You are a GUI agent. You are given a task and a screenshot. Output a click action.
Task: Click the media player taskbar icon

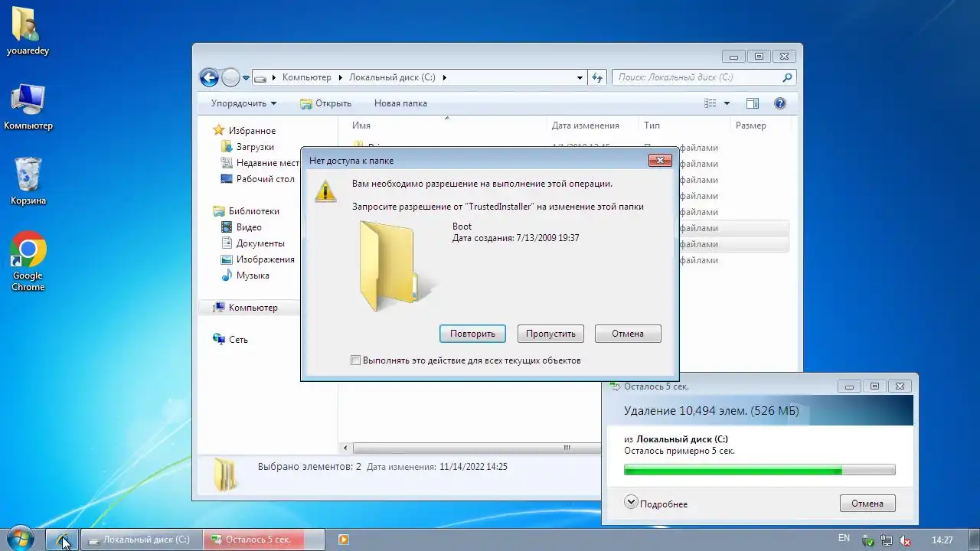(344, 540)
